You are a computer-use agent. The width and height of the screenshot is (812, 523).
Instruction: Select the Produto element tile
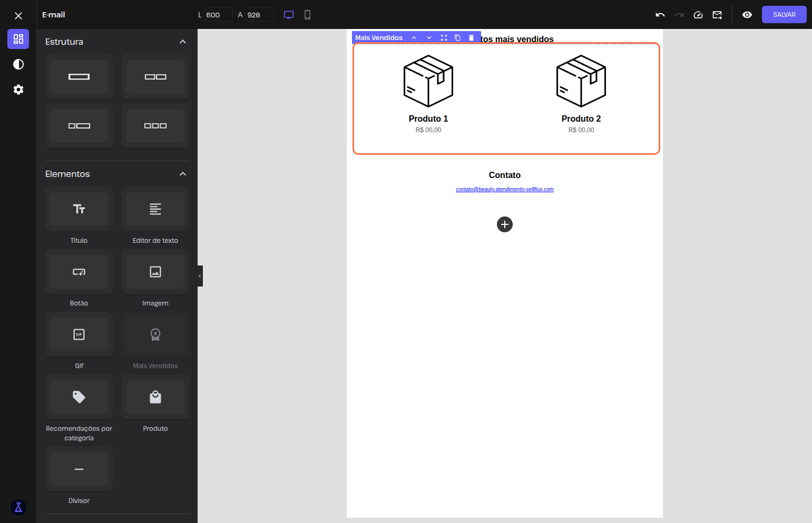click(x=155, y=397)
